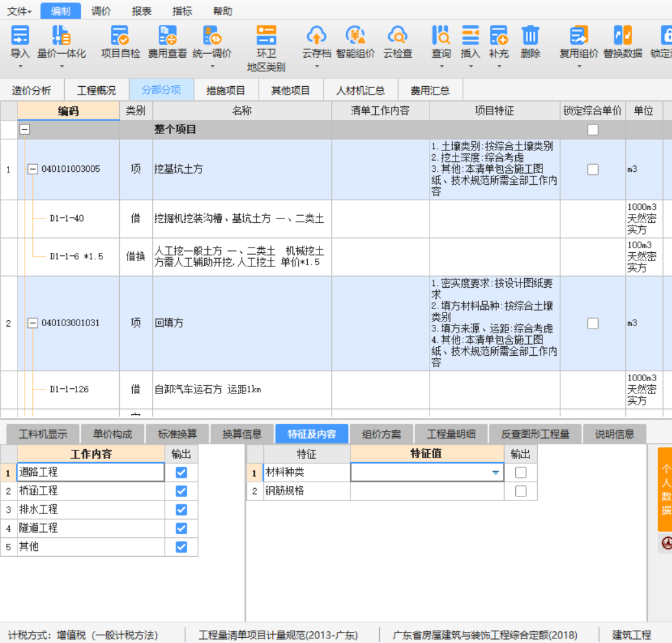This screenshot has height=643, width=672.
Task: Click the 导入 import icon
Action: pyautogui.click(x=19, y=36)
